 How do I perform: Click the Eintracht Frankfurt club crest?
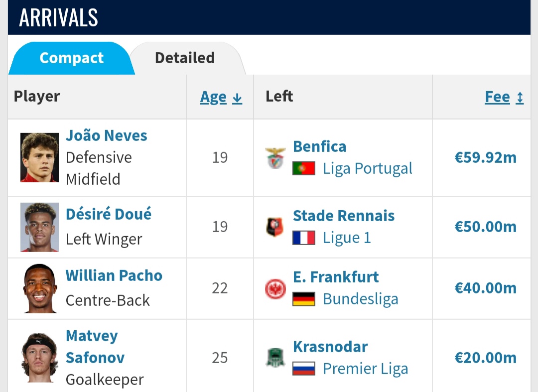pos(275,288)
